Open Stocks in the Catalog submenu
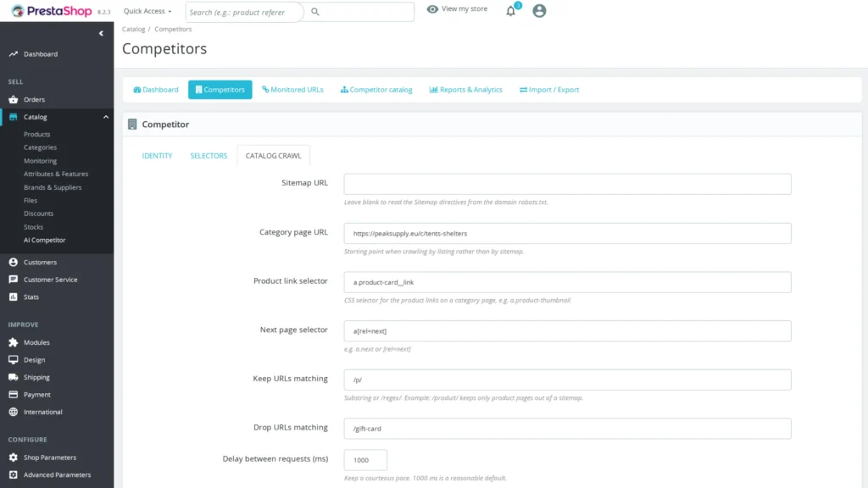 33,227
